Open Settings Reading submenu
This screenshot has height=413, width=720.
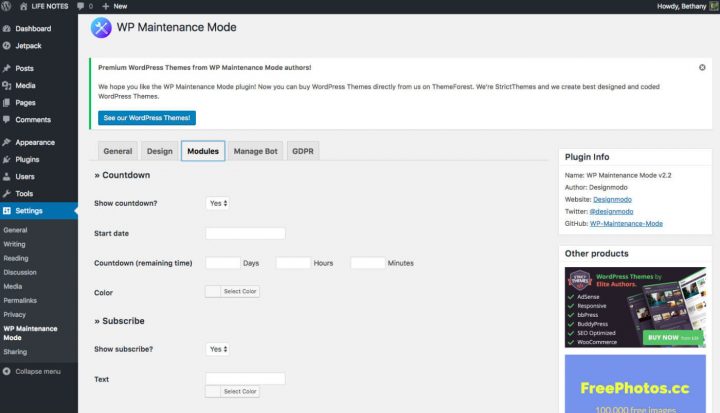(x=16, y=258)
